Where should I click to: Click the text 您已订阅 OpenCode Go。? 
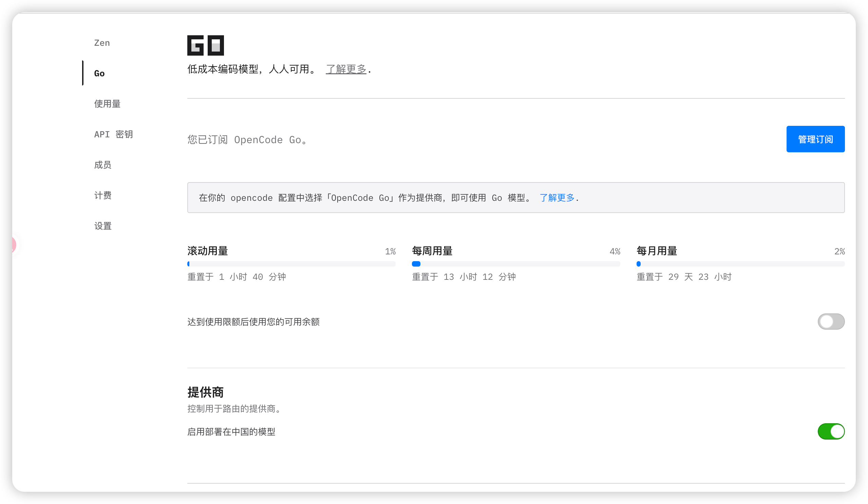(x=247, y=139)
